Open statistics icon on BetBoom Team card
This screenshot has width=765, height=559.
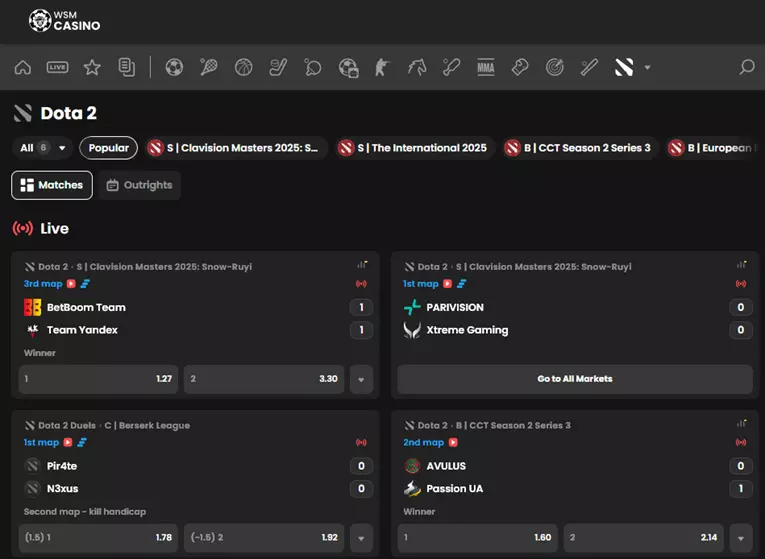click(x=362, y=265)
